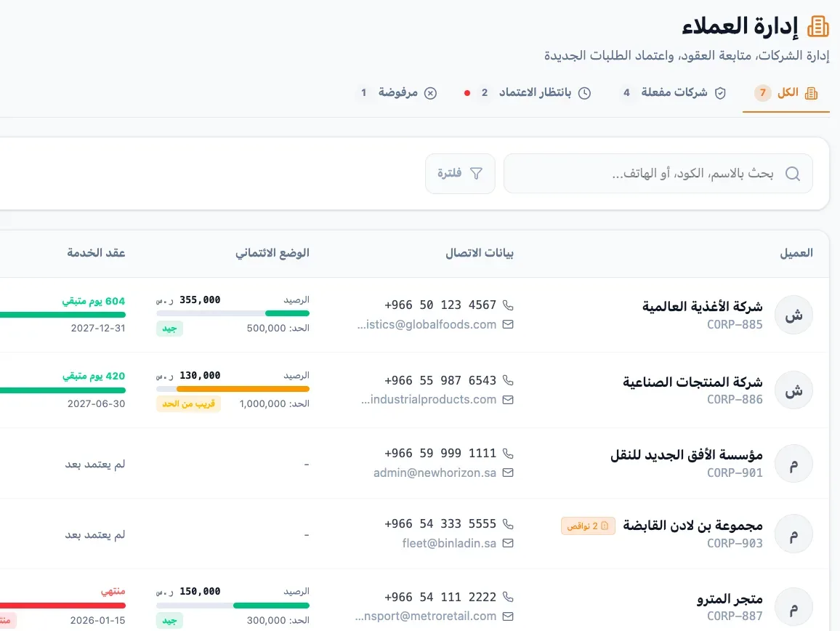Click the بيانات الاتصال column header
The height and width of the screenshot is (631, 840).
pos(480,253)
